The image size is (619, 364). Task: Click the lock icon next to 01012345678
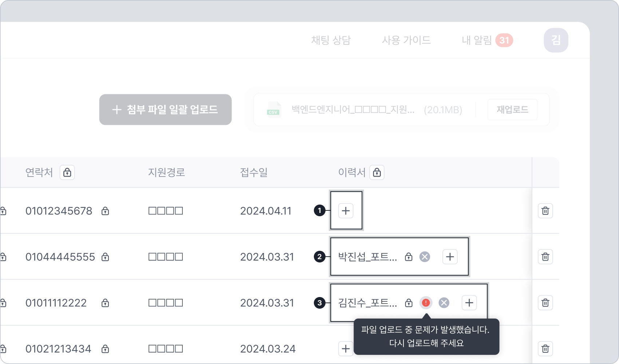(x=105, y=211)
